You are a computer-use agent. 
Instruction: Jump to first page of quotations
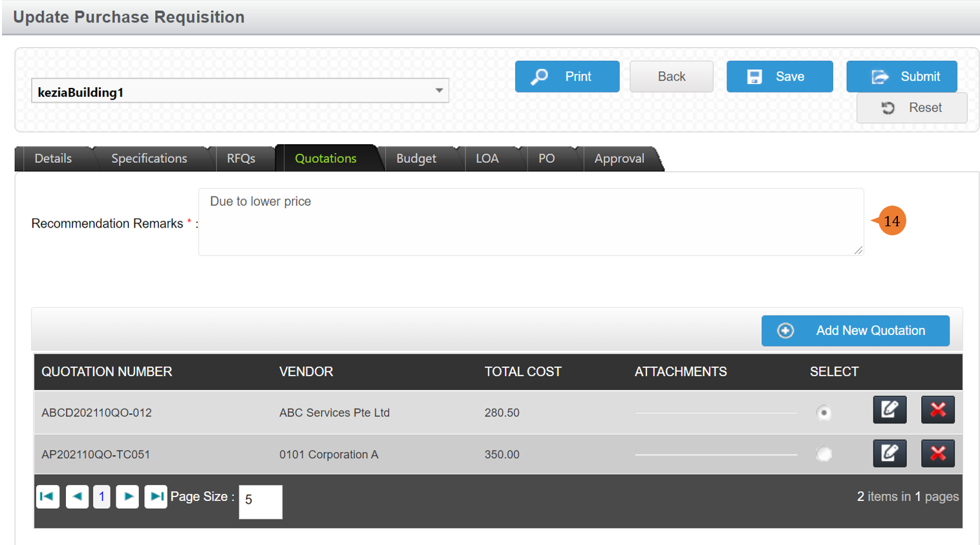(x=48, y=497)
